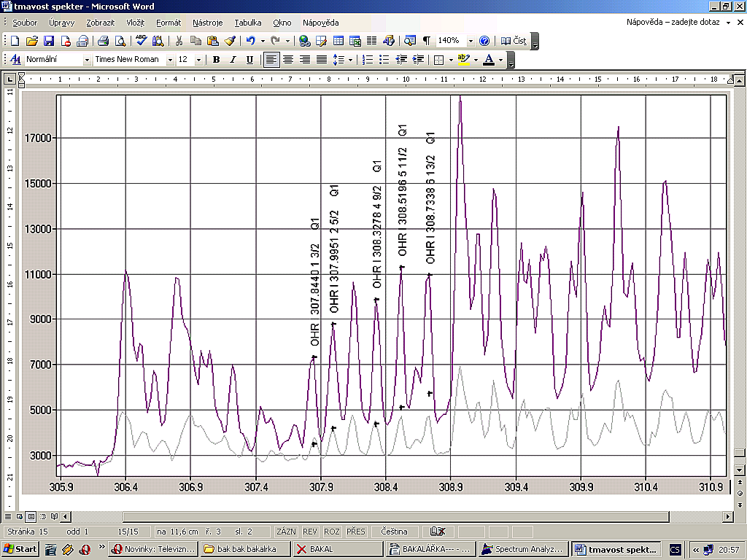Open the Zobrazit menu

100,23
